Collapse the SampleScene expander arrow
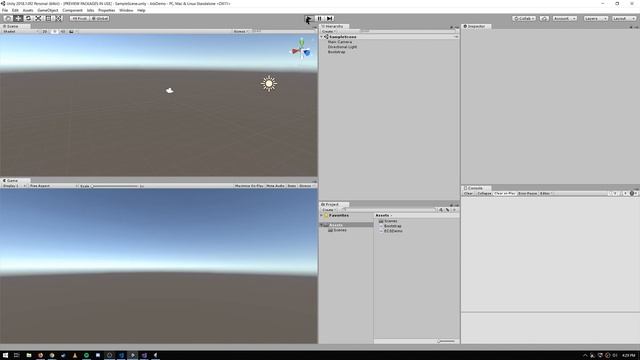This screenshot has width=640, height=360. pyautogui.click(x=322, y=37)
